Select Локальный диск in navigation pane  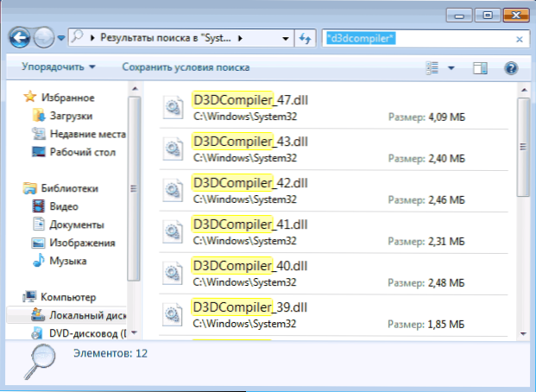pos(87,315)
